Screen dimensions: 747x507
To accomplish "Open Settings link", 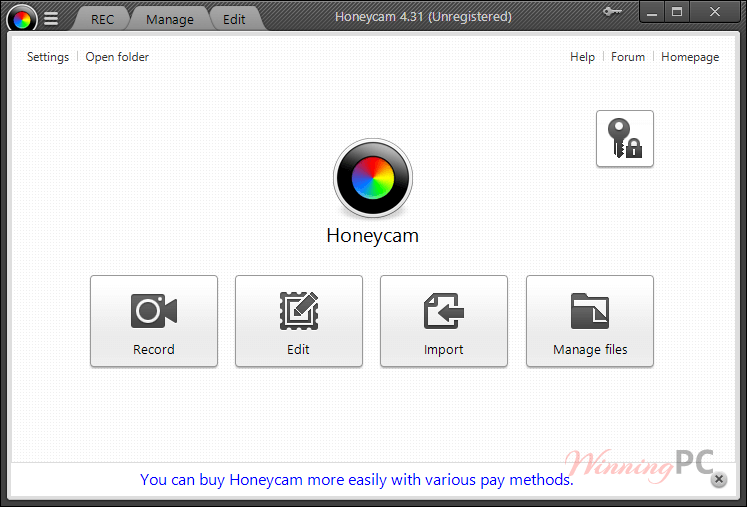I will 48,57.
